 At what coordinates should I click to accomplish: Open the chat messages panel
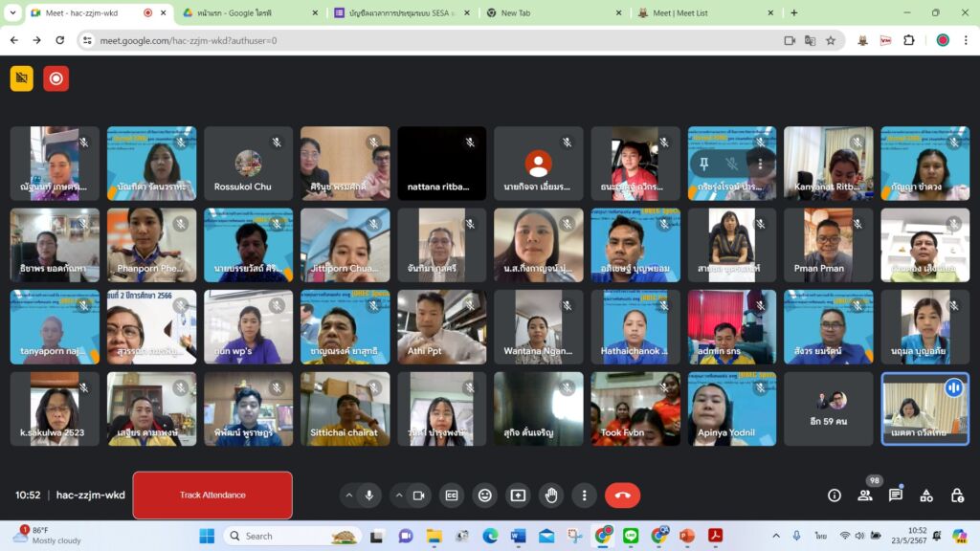896,496
